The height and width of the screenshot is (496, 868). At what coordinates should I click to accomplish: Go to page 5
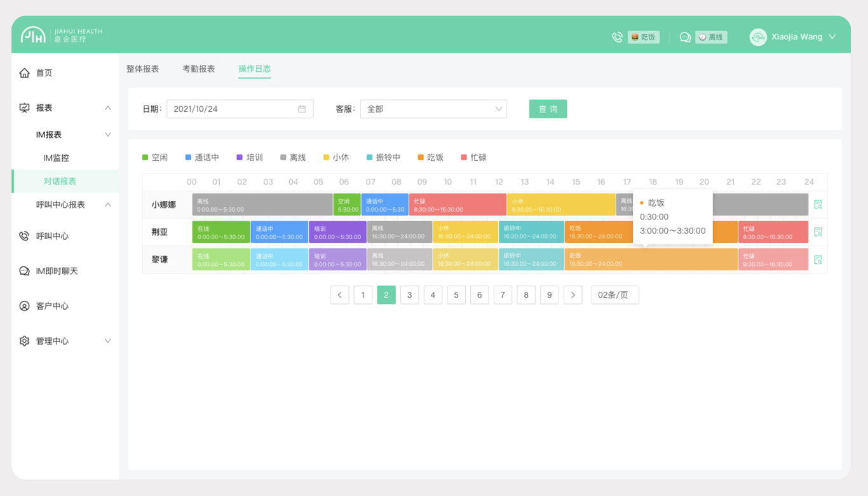point(456,295)
